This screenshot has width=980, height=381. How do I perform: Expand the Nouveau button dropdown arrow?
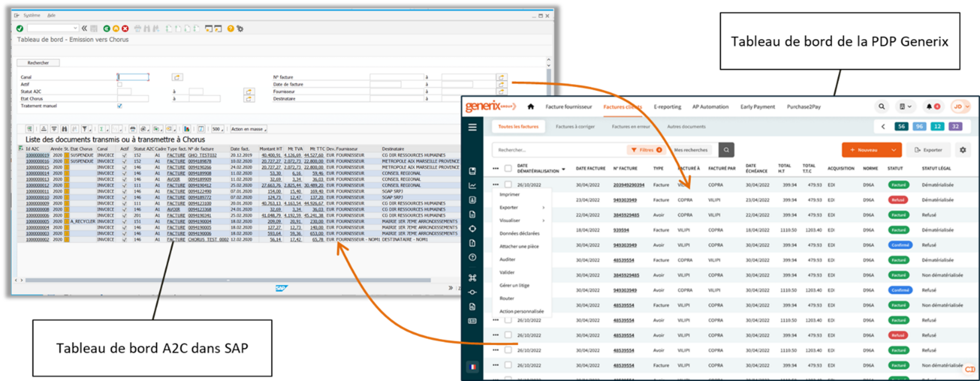[893, 150]
